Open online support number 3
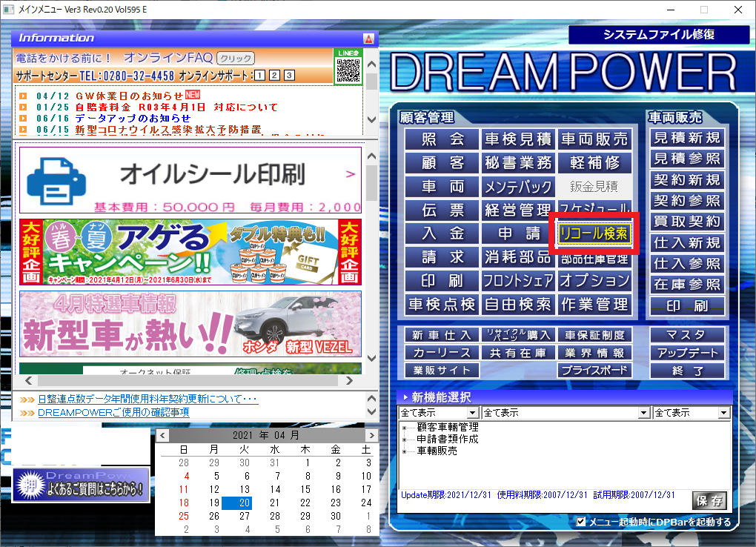Image resolution: width=756 pixels, height=547 pixels. tap(289, 76)
